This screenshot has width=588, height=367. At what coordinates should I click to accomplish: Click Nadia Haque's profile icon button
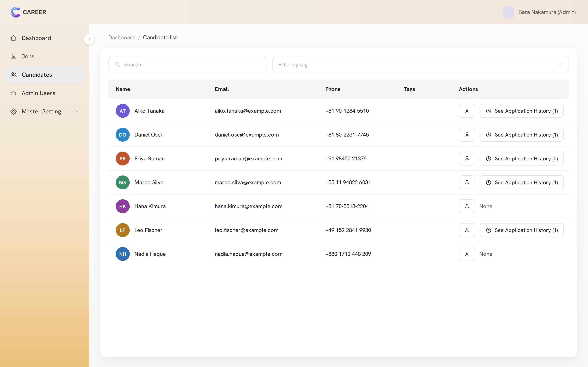click(x=467, y=254)
